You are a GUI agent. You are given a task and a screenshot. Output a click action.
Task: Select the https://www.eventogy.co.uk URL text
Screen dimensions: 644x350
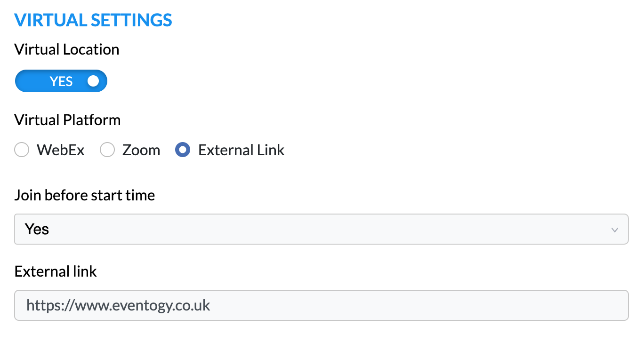click(118, 305)
